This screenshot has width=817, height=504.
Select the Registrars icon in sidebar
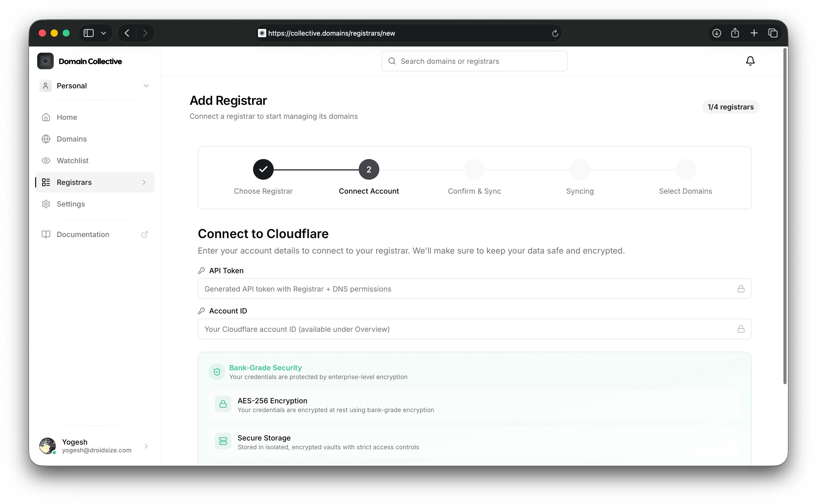[46, 182]
